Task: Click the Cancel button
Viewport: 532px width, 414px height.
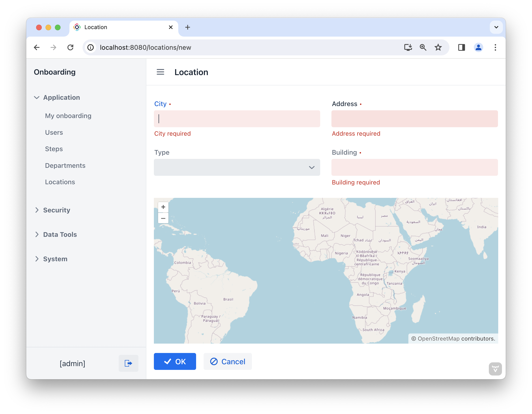Action: click(x=228, y=362)
